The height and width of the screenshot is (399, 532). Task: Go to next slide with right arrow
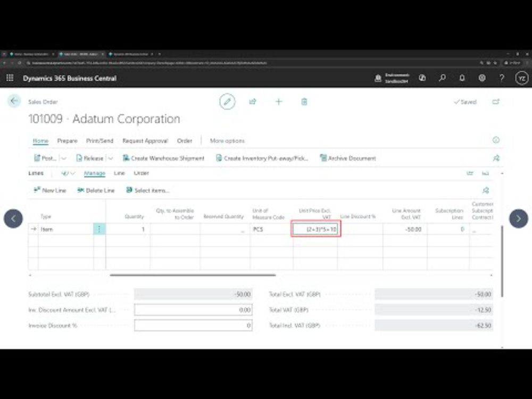pos(518,219)
